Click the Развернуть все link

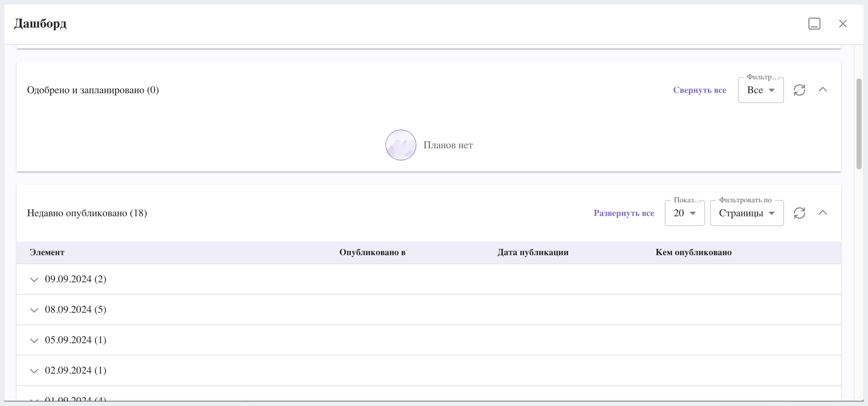(624, 213)
